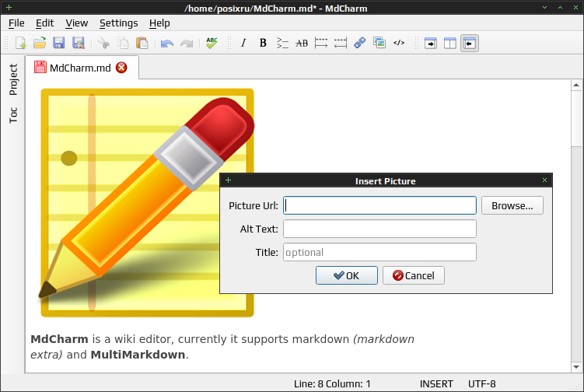This screenshot has width=584, height=392.
Task: Apply bold formatting
Action: (x=263, y=43)
